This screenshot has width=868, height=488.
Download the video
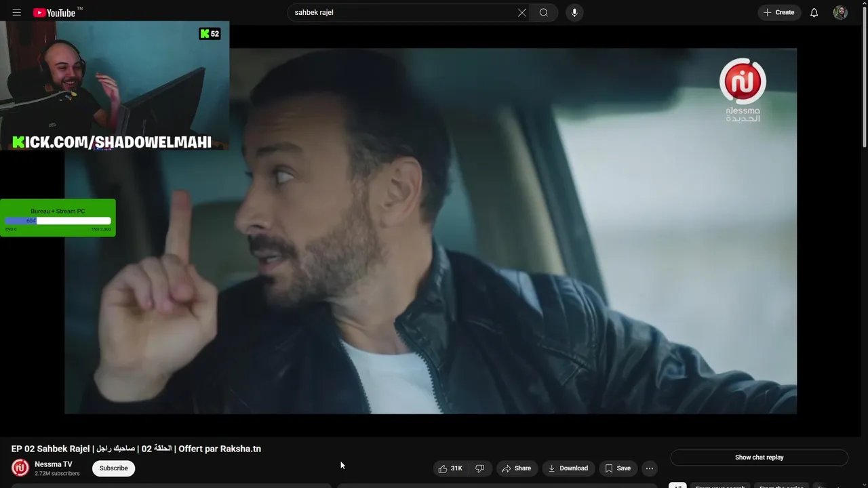coord(568,468)
